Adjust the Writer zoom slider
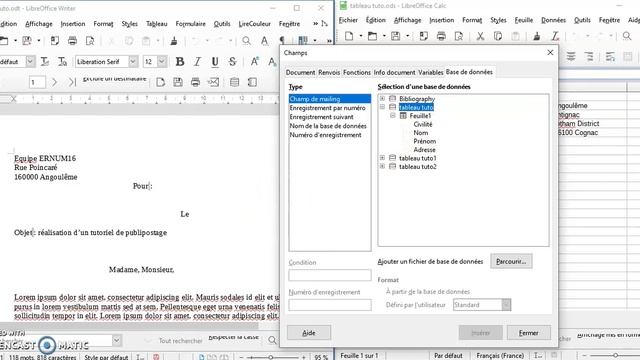Image resolution: width=640 pixels, height=360 pixels. coord(271,357)
